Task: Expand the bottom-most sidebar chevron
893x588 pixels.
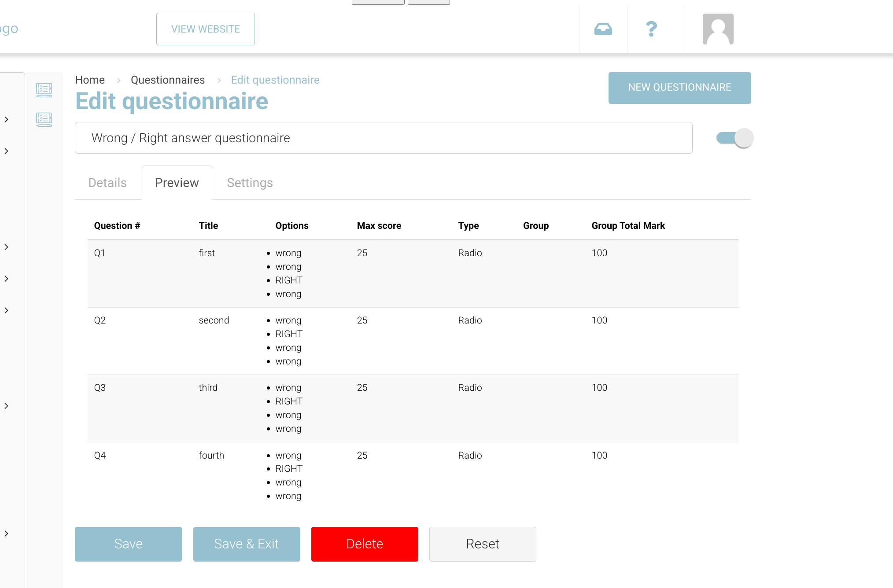Action: point(7,533)
